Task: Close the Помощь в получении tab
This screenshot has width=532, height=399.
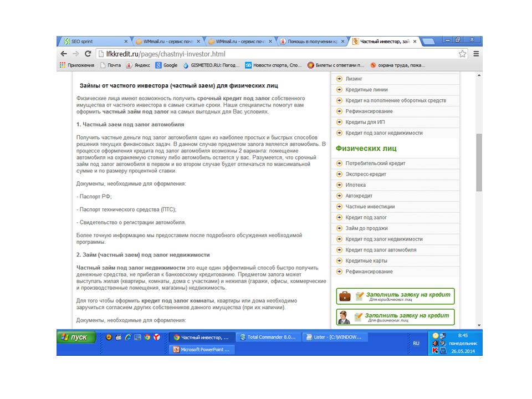Action: click(x=342, y=42)
